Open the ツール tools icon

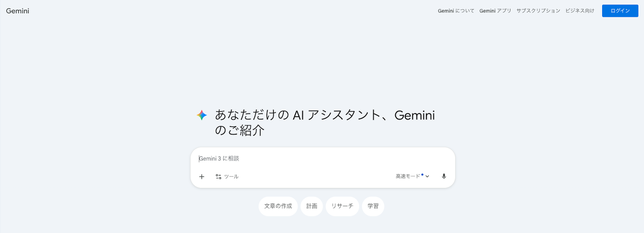coord(219,176)
